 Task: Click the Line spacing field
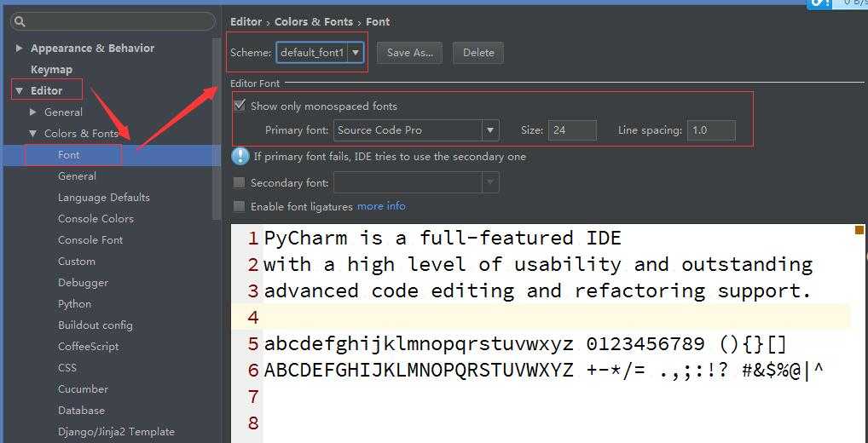click(x=711, y=130)
